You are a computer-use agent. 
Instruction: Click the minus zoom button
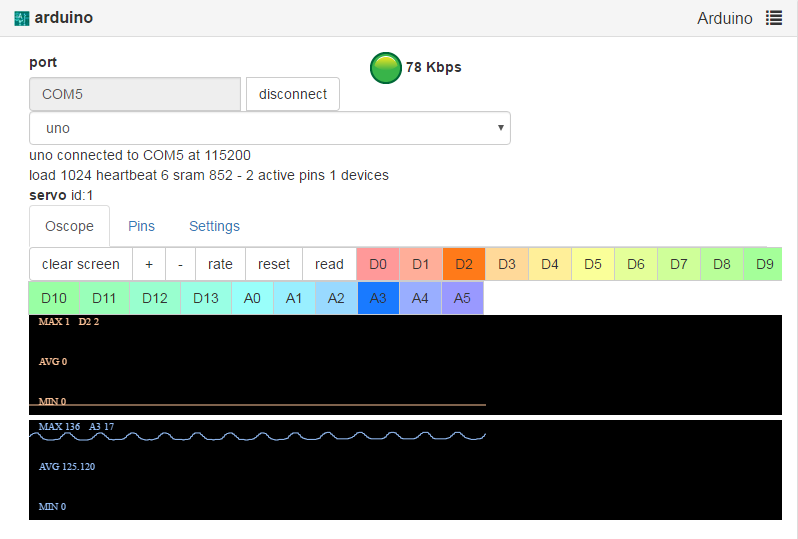click(181, 264)
